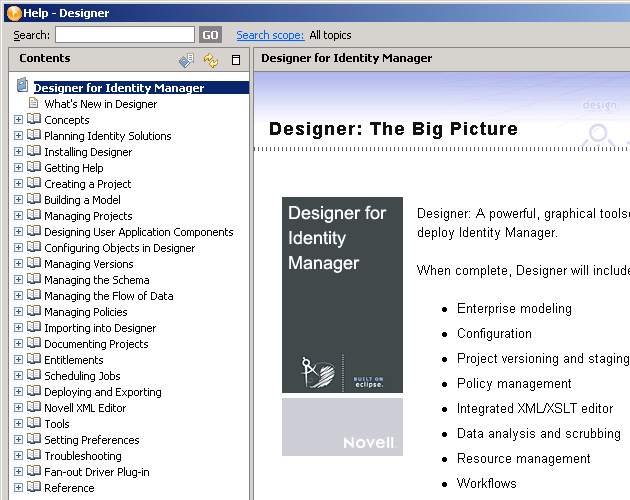Expand the Importing into Designer node

(x=18, y=328)
